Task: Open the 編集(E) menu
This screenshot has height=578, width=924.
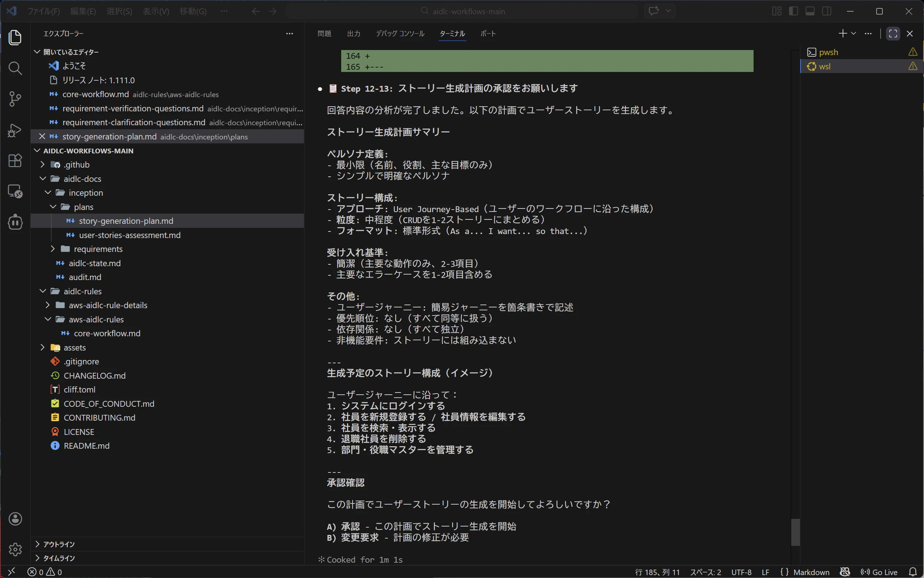Action: [83, 11]
